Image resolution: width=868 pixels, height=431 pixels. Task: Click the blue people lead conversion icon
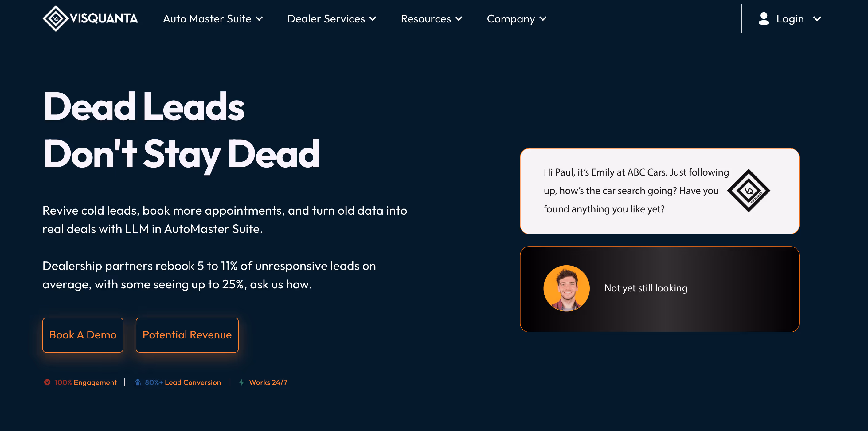(x=138, y=382)
